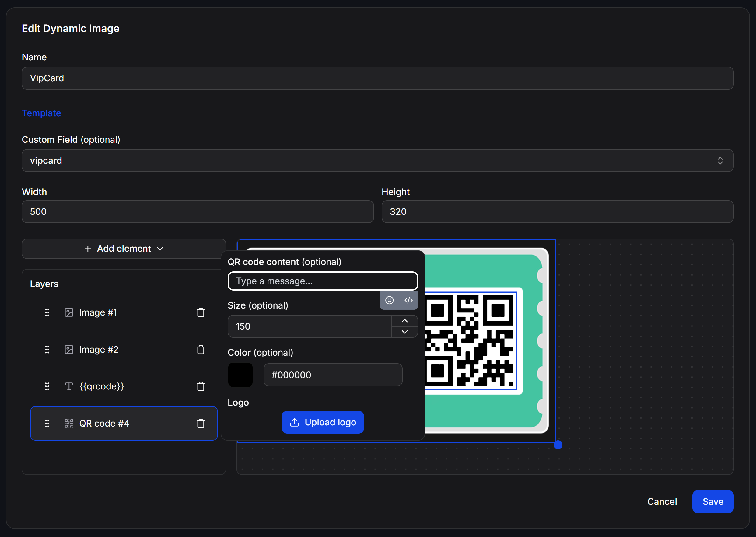The image size is (756, 537).
Task: Edit the Height field showing 320
Action: (x=558, y=212)
